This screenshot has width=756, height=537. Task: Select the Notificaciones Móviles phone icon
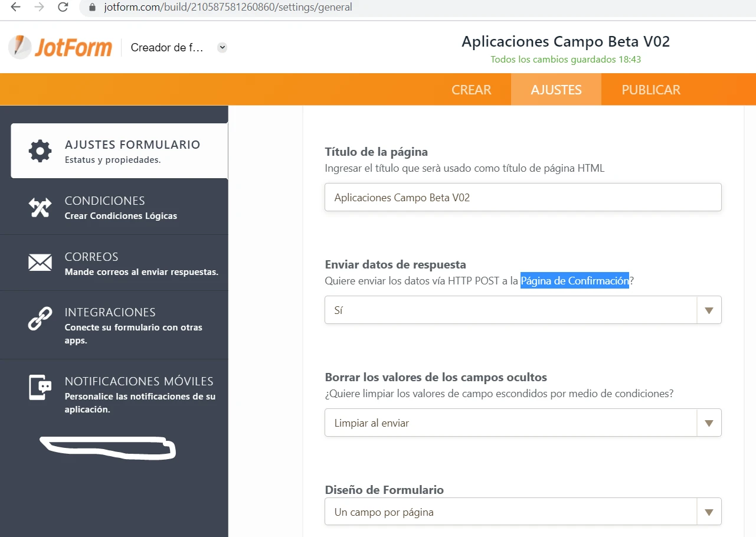[39, 387]
